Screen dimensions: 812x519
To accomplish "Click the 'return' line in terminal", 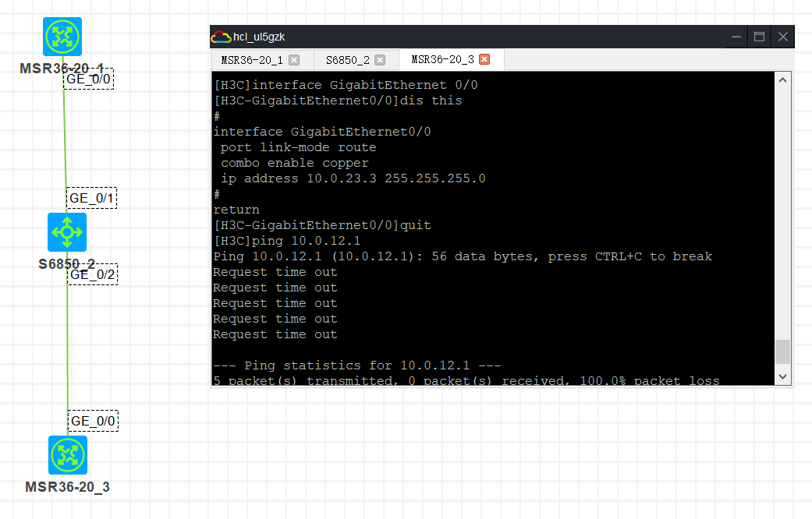I will (x=236, y=210).
